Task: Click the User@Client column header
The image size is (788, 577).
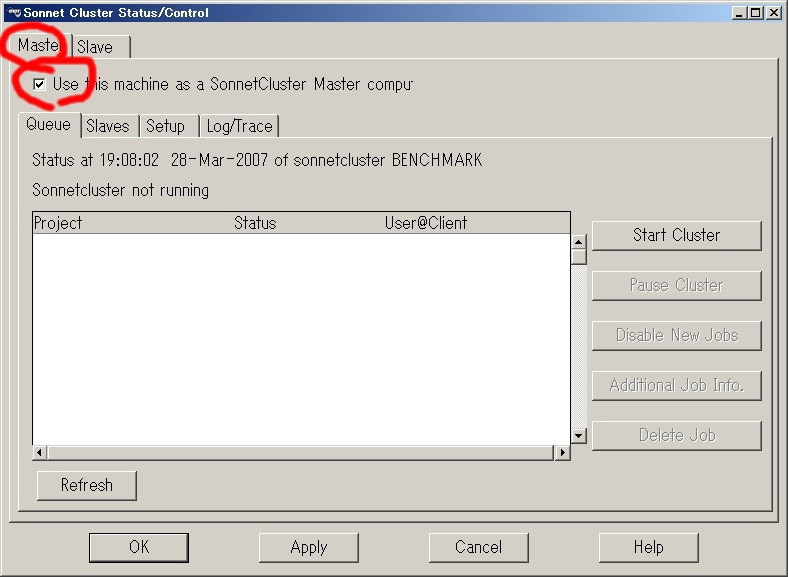Action: click(426, 223)
